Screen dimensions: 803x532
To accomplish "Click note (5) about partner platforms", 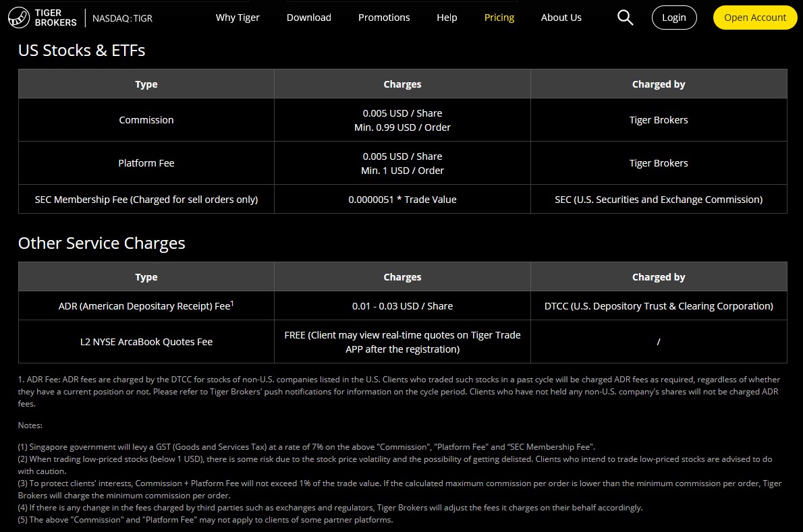I will coord(205,520).
